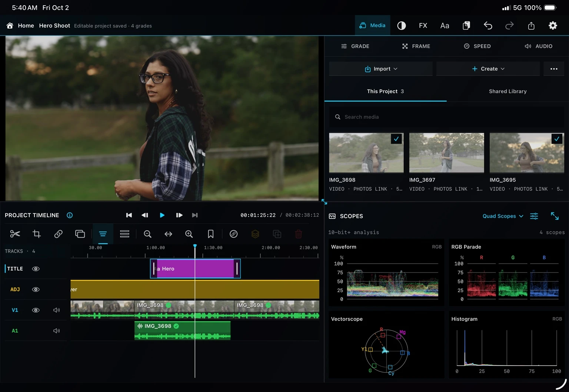This screenshot has height=392, width=569.
Task: Redo the last action
Action: click(x=509, y=26)
